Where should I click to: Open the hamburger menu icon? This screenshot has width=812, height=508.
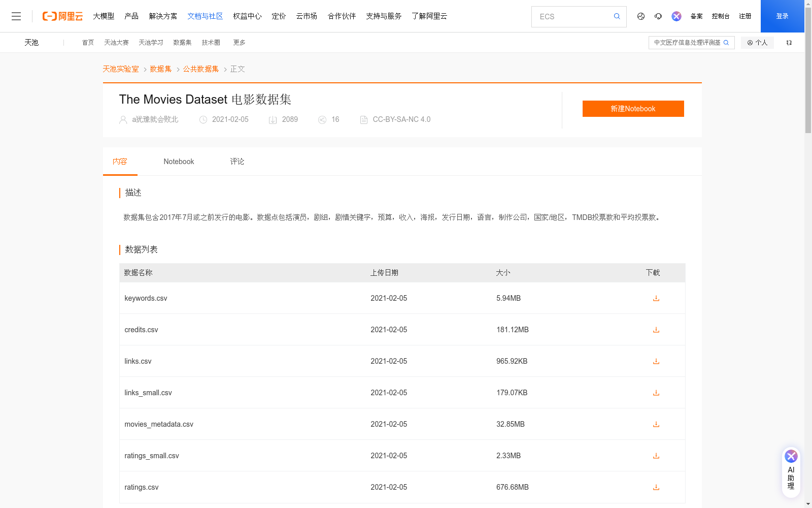[16, 16]
